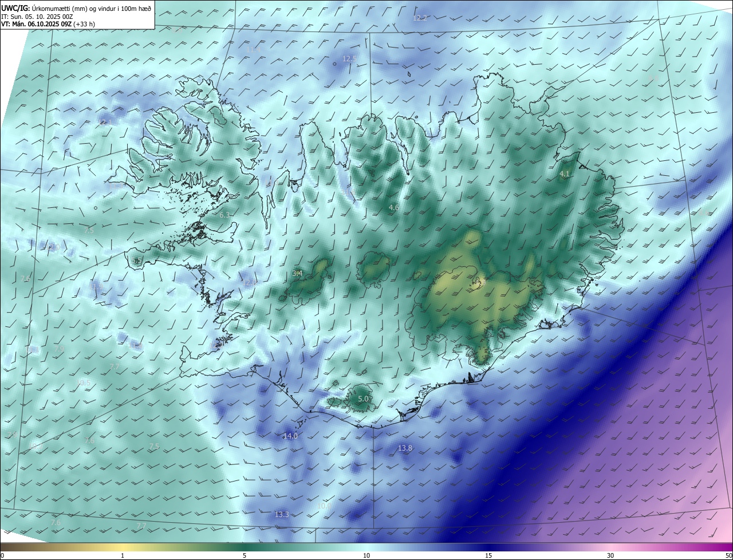The width and height of the screenshot is (733, 560).
Task: Click the yellow segment of the colour bar
Action: [x=123, y=547]
